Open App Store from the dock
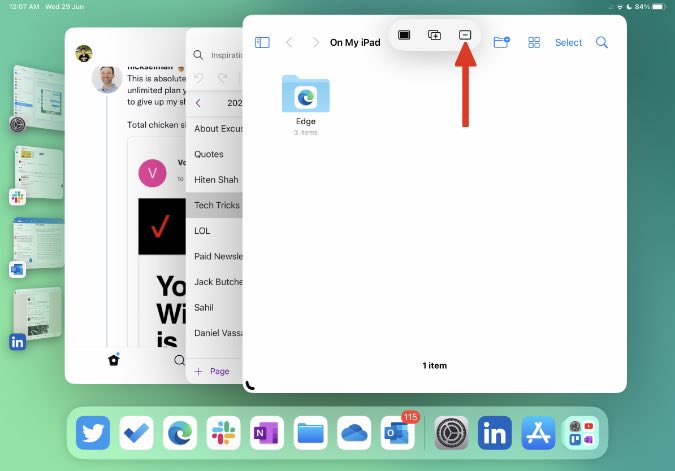Image resolution: width=675 pixels, height=471 pixels. [x=538, y=433]
